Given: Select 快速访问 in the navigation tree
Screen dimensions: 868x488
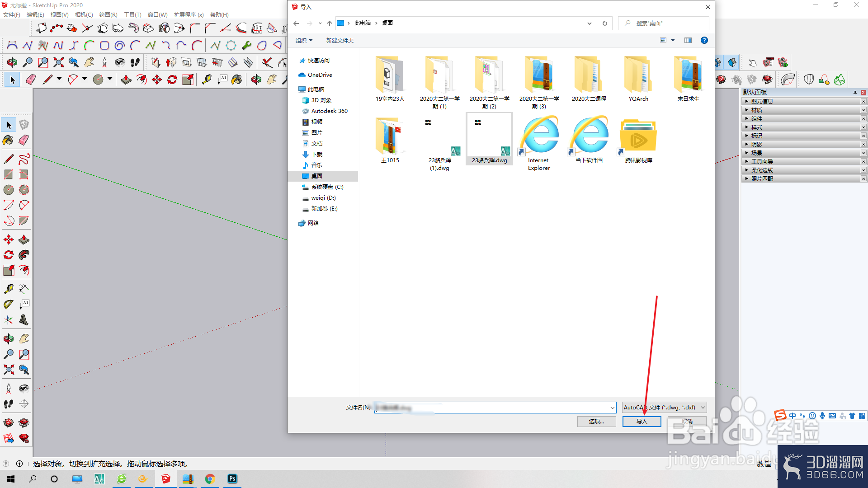Looking at the screenshot, I should (x=318, y=61).
